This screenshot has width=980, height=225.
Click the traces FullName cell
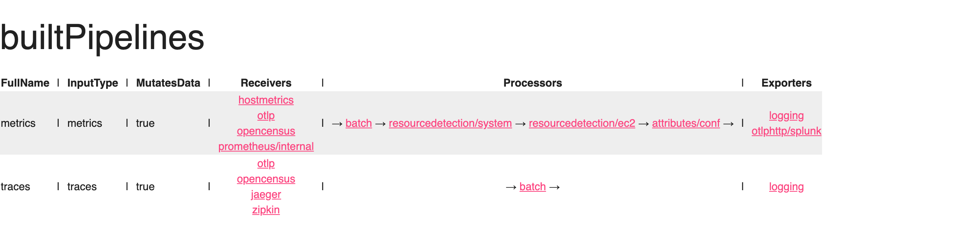pyautogui.click(x=15, y=187)
